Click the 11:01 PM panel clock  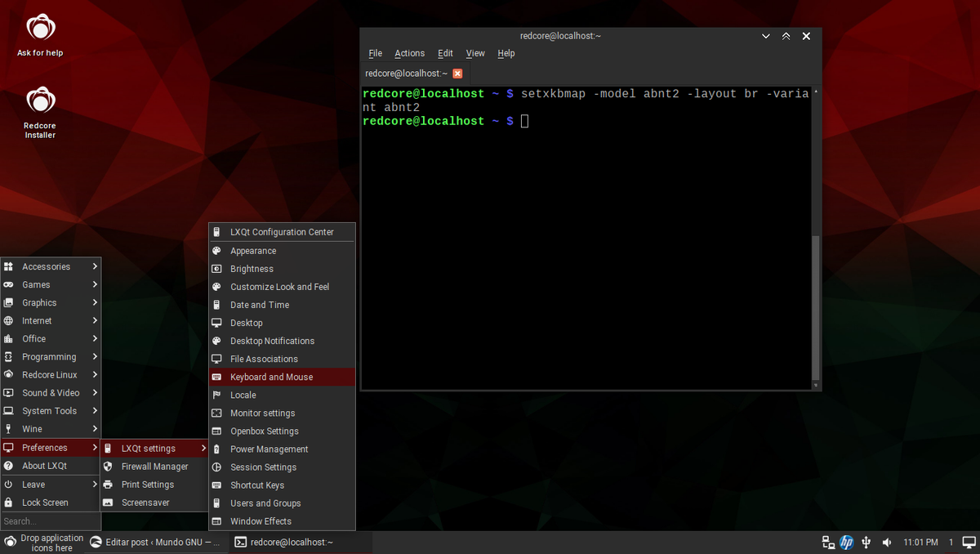point(920,543)
